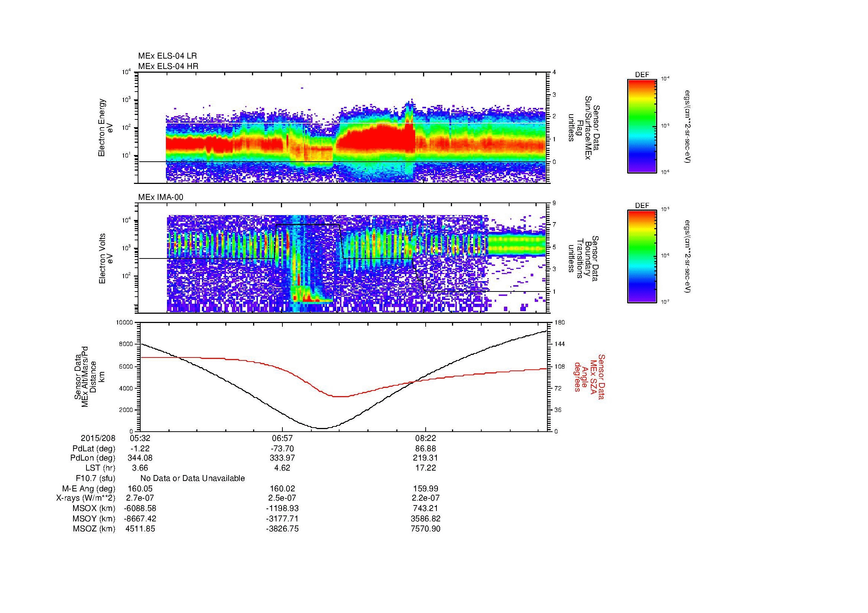Click MSOZ value '-3826.75'
868x613 pixels.
tap(282, 529)
